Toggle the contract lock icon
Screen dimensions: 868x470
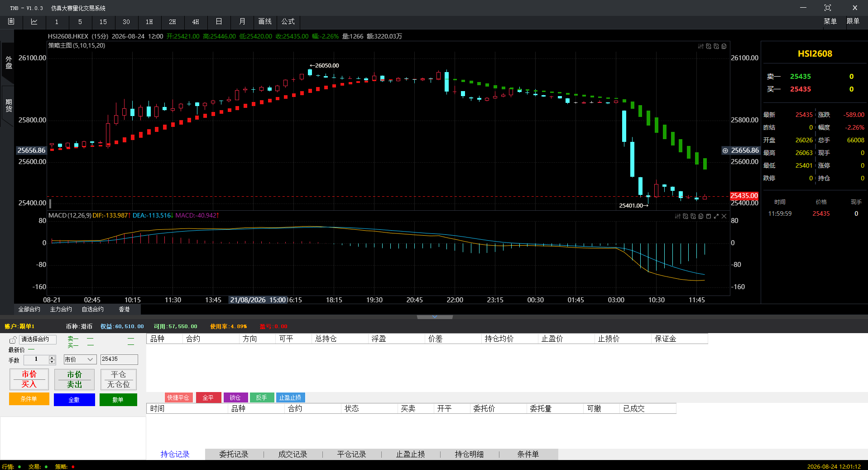point(13,339)
